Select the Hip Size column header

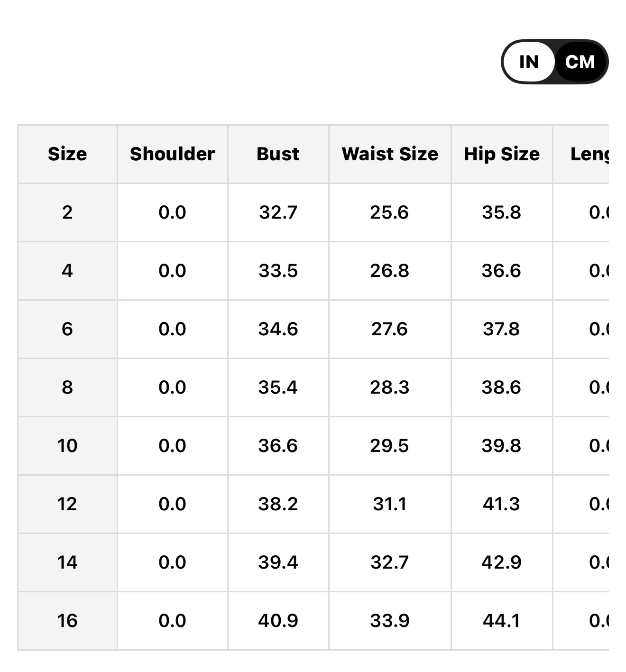click(x=502, y=154)
